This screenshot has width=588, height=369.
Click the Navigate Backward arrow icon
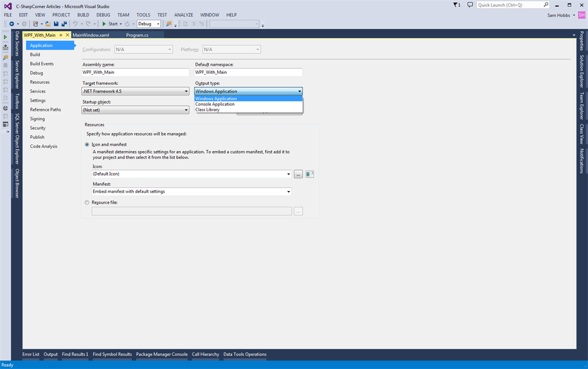pos(11,24)
